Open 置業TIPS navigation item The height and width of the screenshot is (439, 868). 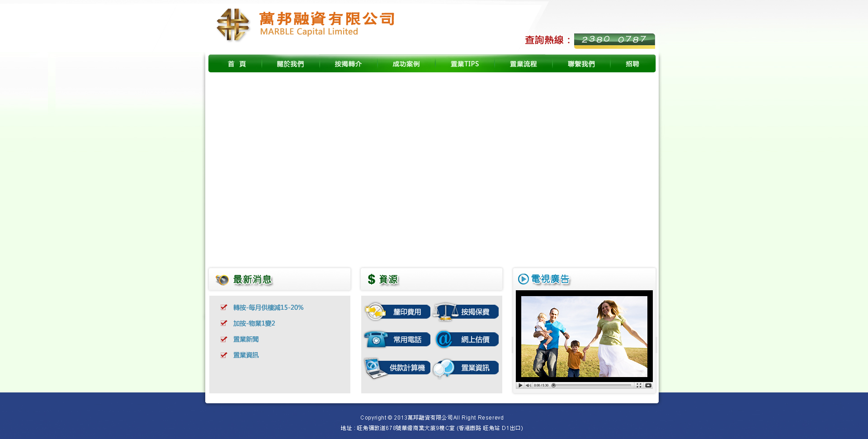pyautogui.click(x=464, y=64)
